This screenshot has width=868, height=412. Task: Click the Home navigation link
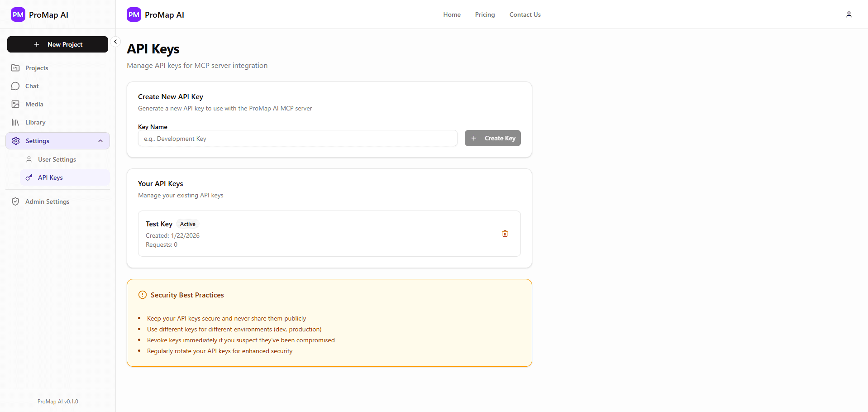tap(452, 14)
